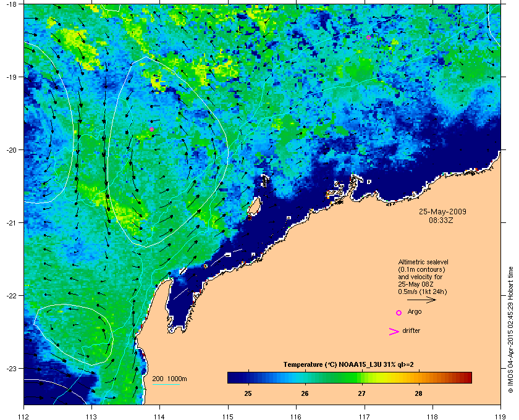The image size is (519, 420).
Task: Click the velocity scale arrow in legend
Action: coord(421,300)
